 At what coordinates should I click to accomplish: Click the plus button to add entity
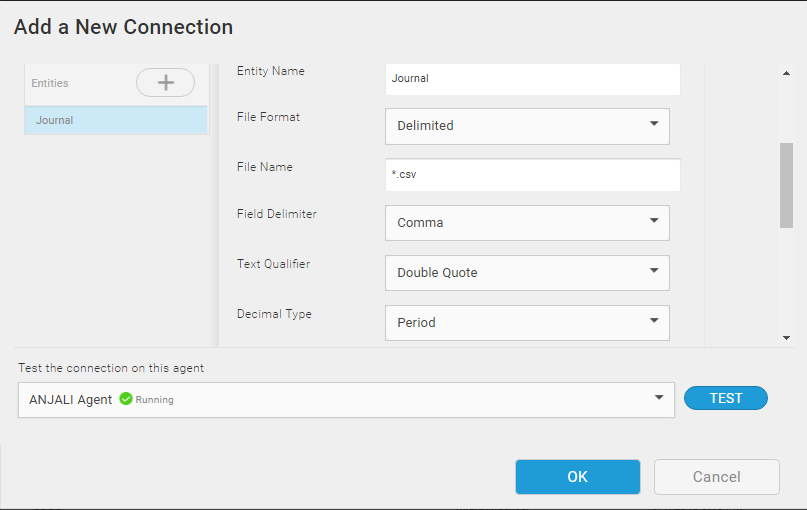click(165, 83)
